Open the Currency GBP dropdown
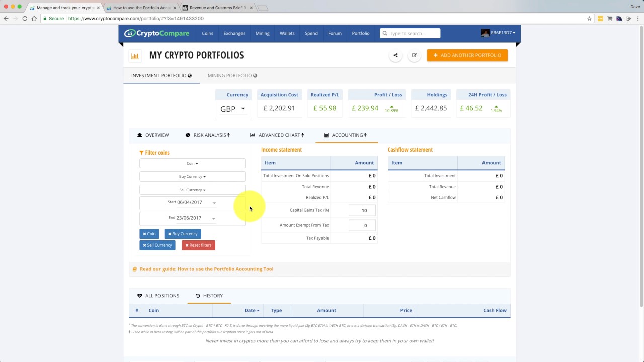The image size is (644, 362). 233,109
